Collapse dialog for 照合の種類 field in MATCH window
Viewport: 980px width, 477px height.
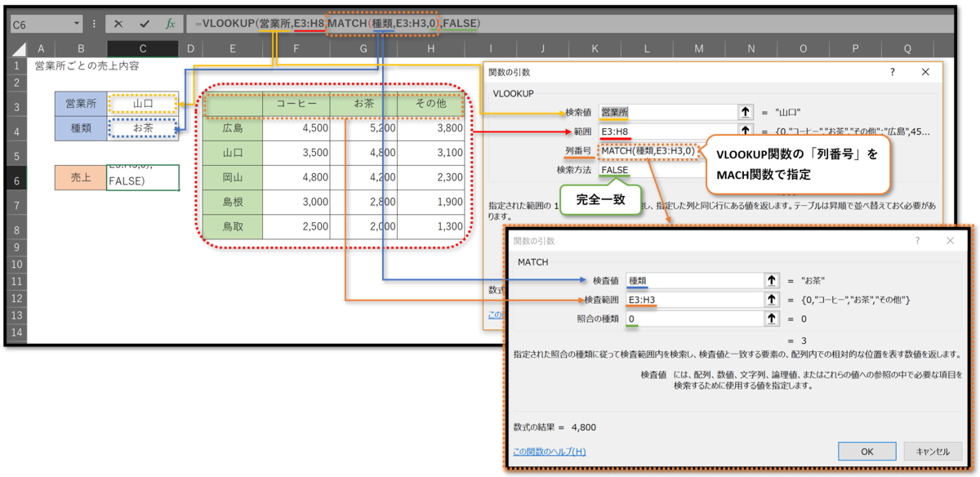tap(770, 319)
